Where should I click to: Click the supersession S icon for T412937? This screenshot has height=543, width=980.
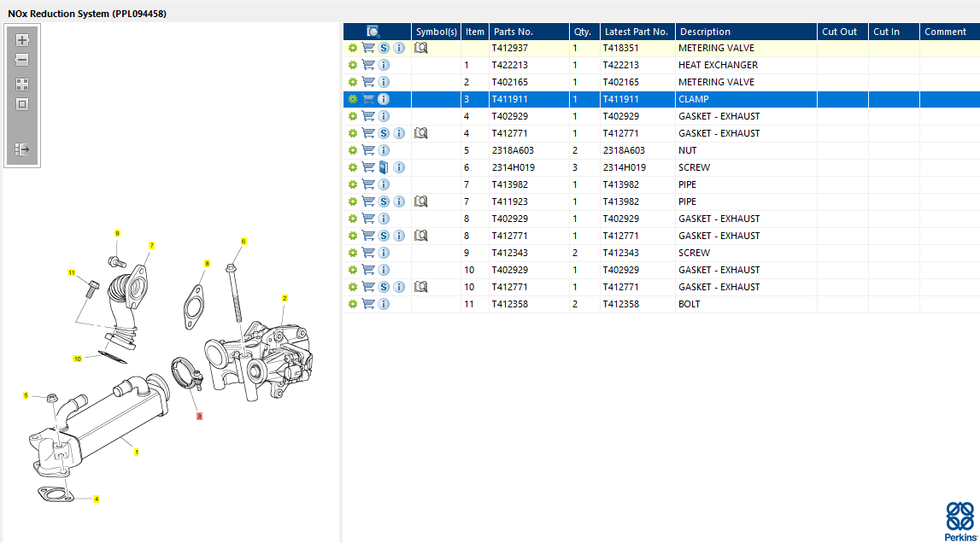[384, 48]
